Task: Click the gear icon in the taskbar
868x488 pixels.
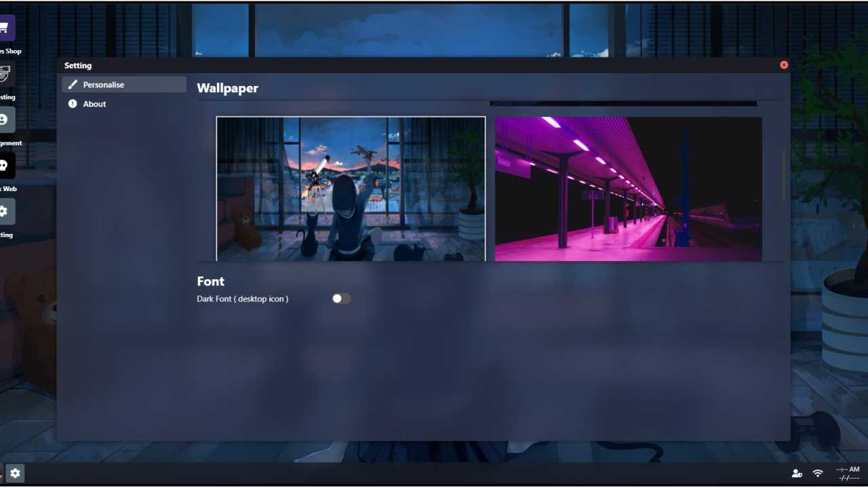Action: (16, 473)
